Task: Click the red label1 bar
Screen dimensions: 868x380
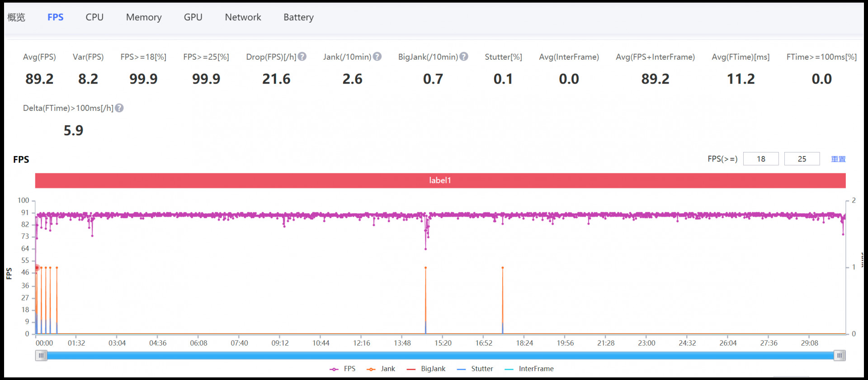Action: click(x=440, y=180)
